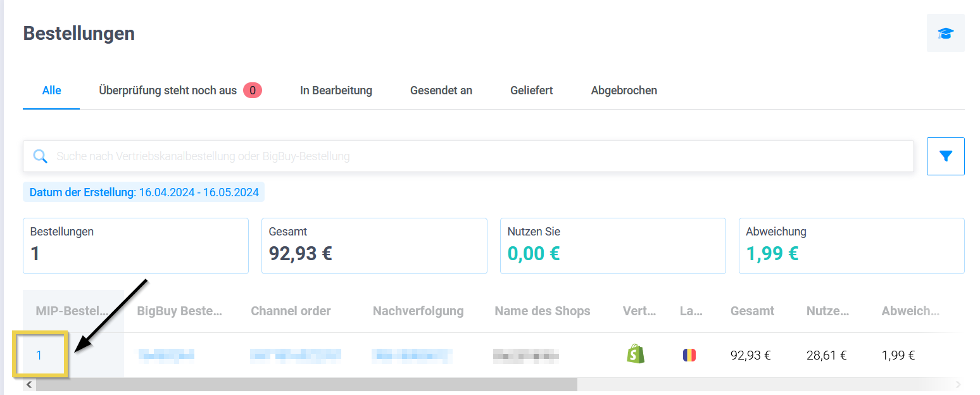Click the search magnifier icon
Image resolution: width=980 pixels, height=395 pixels.
(x=40, y=156)
